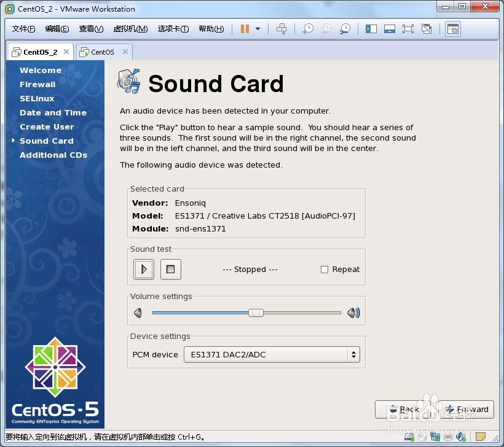Click the high volume speaker icon
Screen dimensions: 504x447
353,313
